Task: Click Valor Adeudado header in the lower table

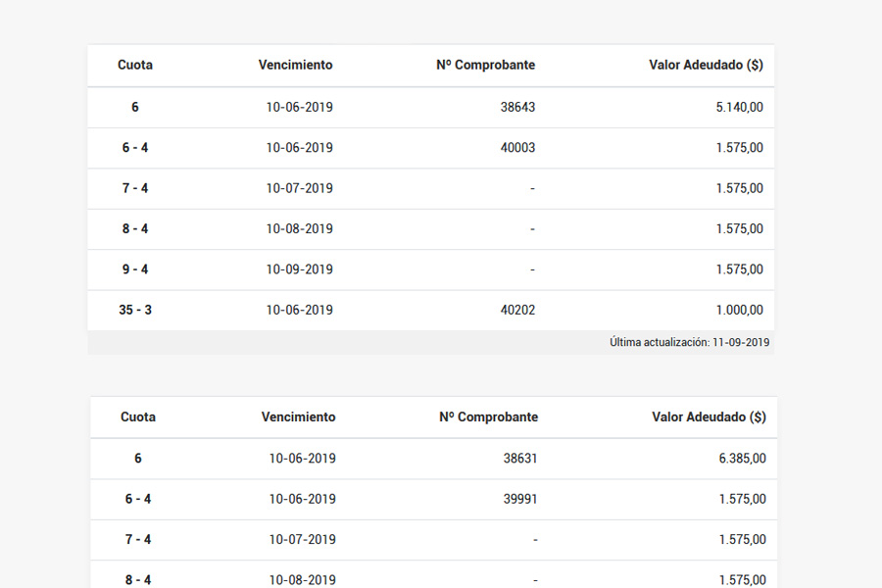Action: pos(709,416)
